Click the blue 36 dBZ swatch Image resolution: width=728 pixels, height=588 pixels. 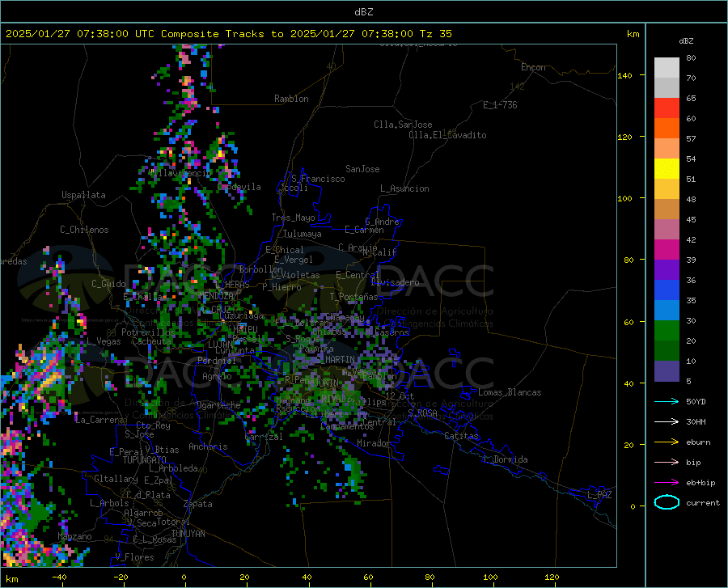[667, 290]
